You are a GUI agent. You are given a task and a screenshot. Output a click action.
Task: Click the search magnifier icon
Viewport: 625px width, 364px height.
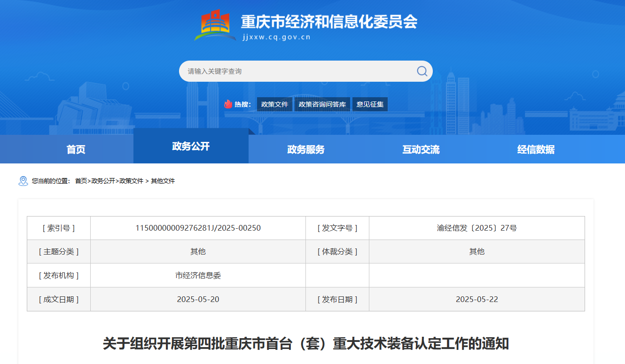point(422,71)
